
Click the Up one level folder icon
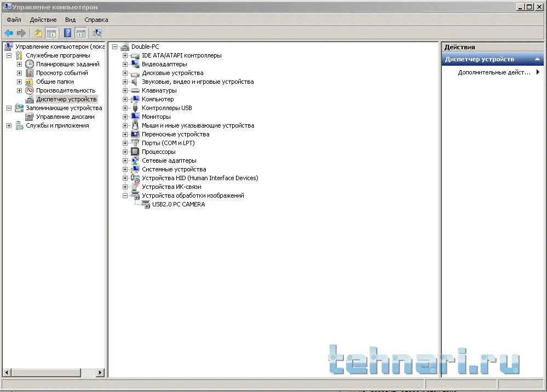pyautogui.click(x=38, y=33)
